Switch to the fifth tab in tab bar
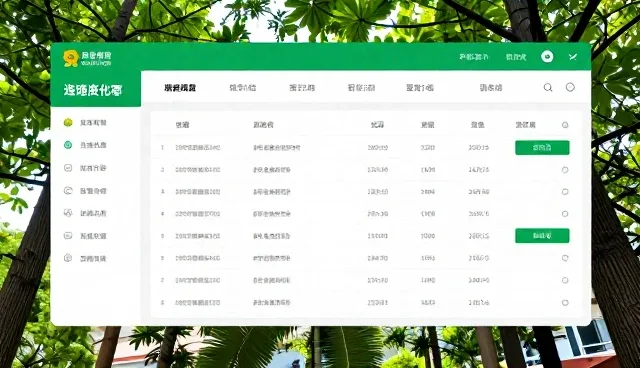Viewport: 640px width, 368px height. click(420, 88)
